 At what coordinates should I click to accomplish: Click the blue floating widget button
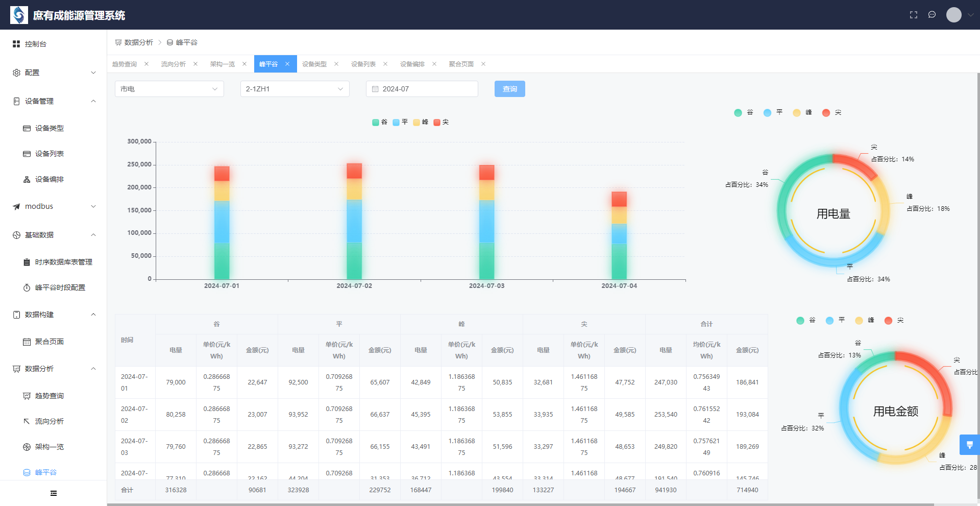(969, 445)
